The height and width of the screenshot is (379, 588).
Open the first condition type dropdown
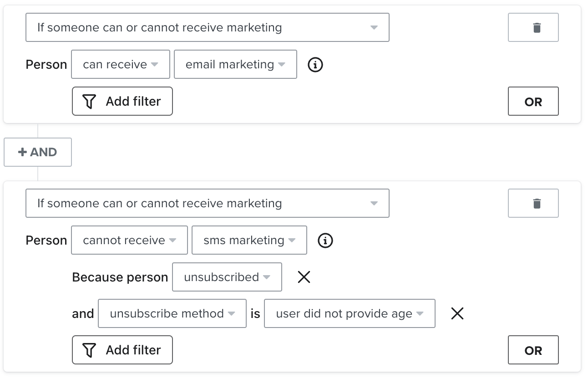pyautogui.click(x=208, y=27)
